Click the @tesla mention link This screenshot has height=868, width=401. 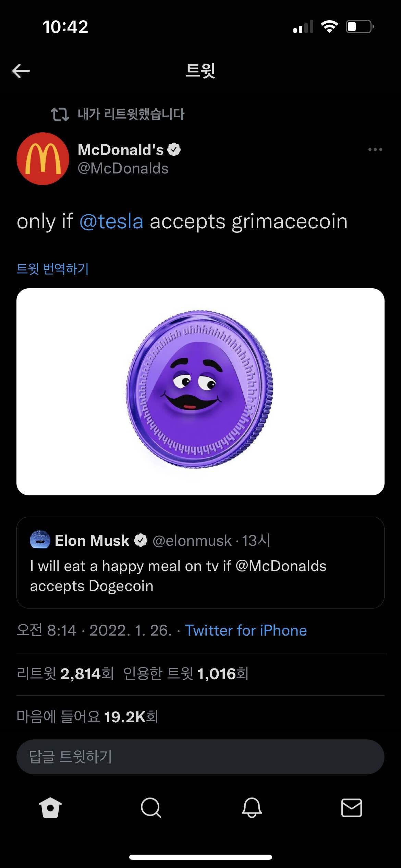111,221
